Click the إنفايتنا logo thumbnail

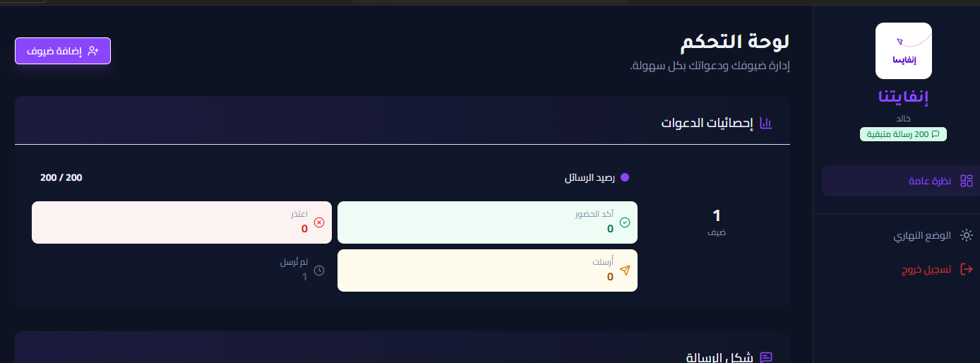click(903, 51)
